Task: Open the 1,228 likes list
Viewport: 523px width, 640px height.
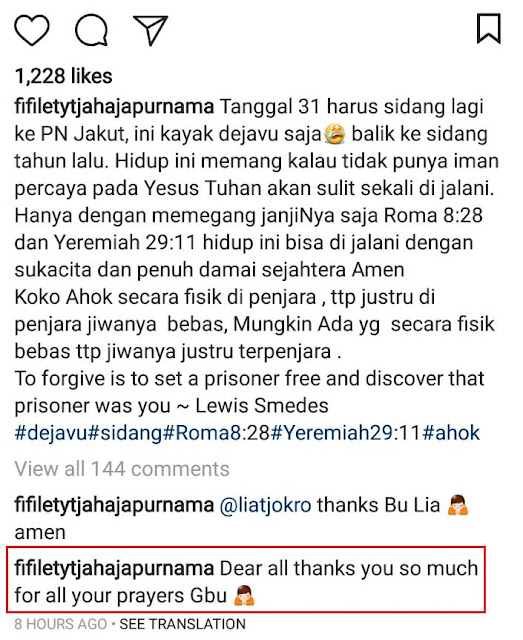Action: coord(63,76)
